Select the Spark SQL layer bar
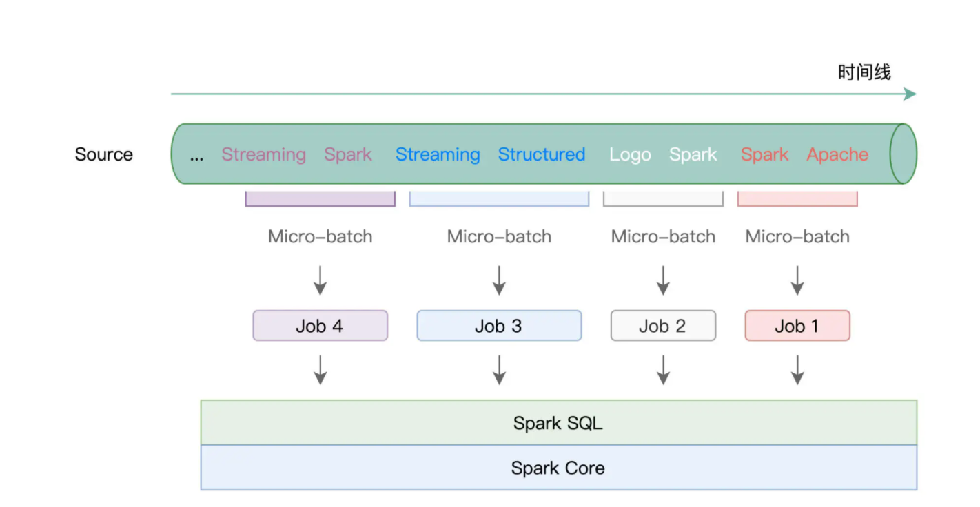This screenshot has width=980, height=507. (x=559, y=422)
